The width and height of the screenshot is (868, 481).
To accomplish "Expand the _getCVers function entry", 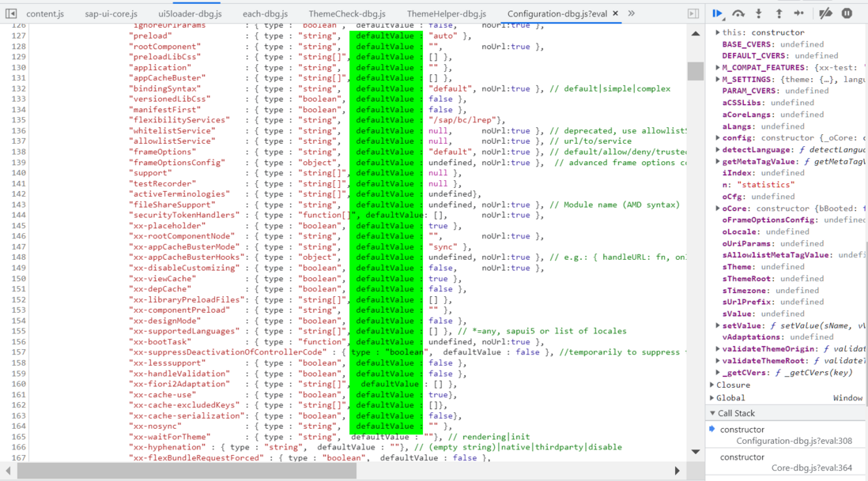I will [x=718, y=373].
